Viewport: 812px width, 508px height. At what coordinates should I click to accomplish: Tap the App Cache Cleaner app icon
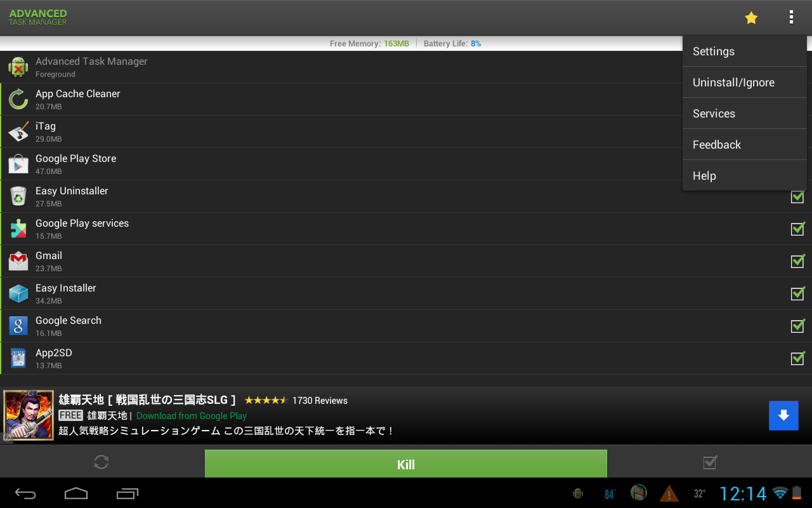click(x=18, y=99)
